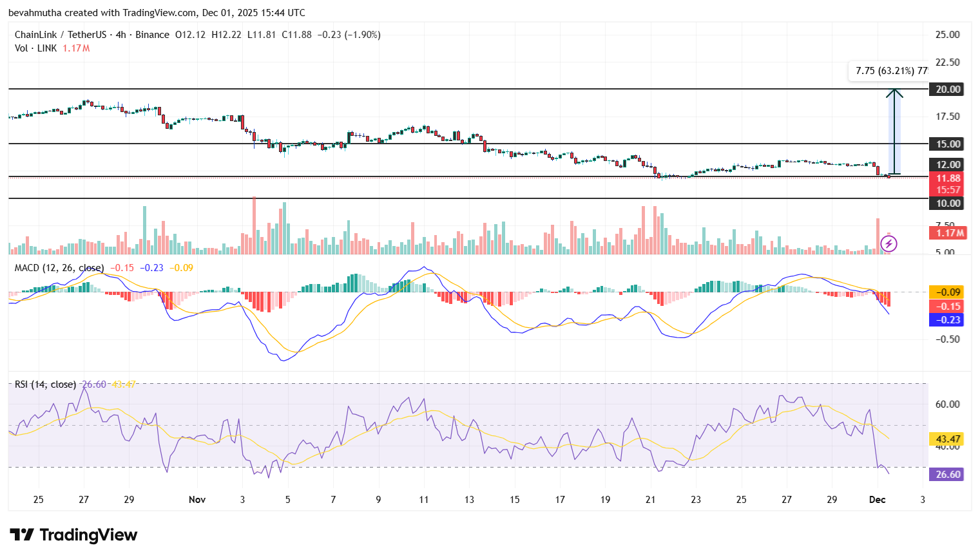Click the 15:57 candle countdown timer

946,189
